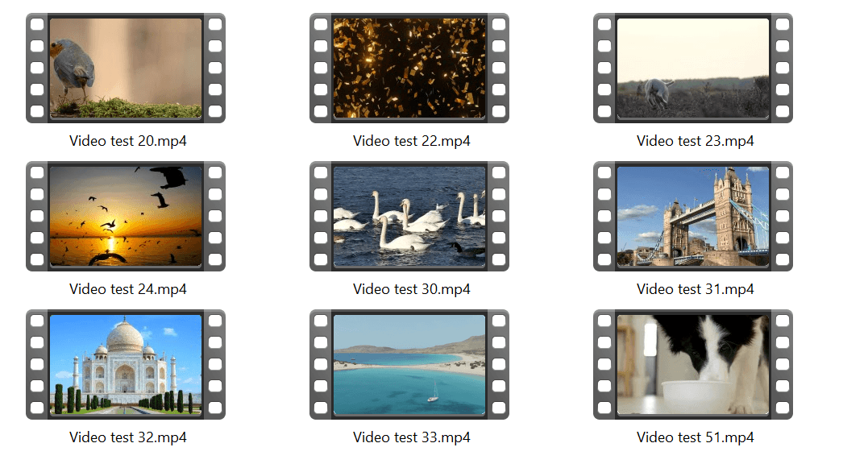868x468 pixels.
Task: Select the white dog field thumbnail
Action: [x=693, y=68]
